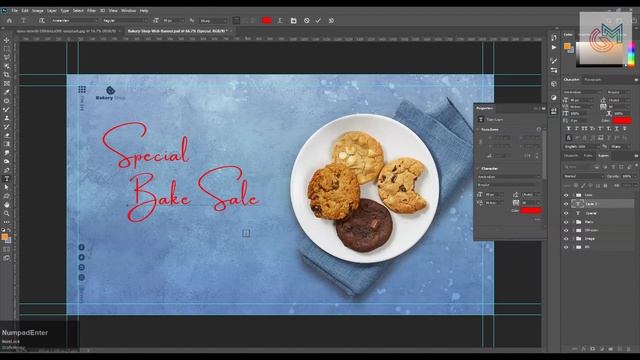Click red text color swatch in options bar
The height and width of the screenshot is (360, 640).
coord(267,20)
